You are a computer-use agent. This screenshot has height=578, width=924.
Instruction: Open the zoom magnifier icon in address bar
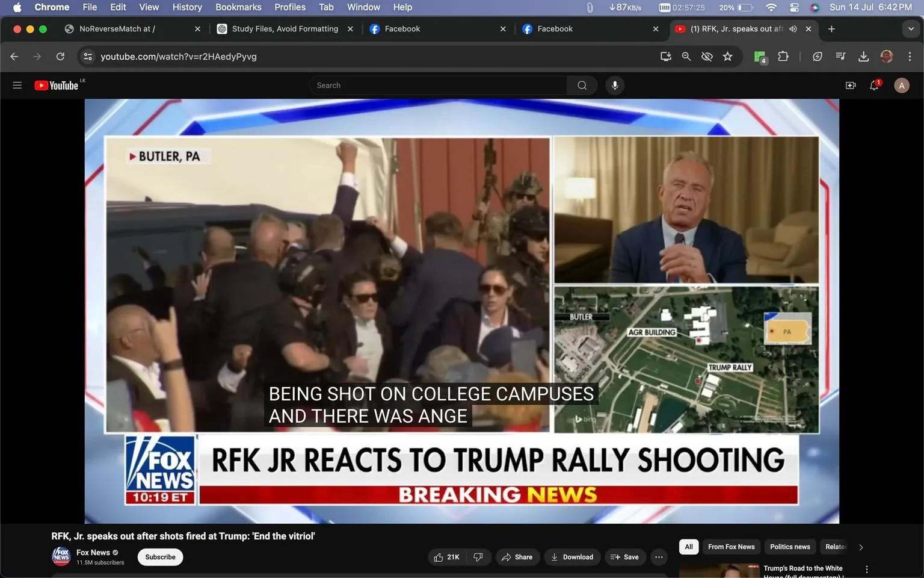[x=686, y=57]
